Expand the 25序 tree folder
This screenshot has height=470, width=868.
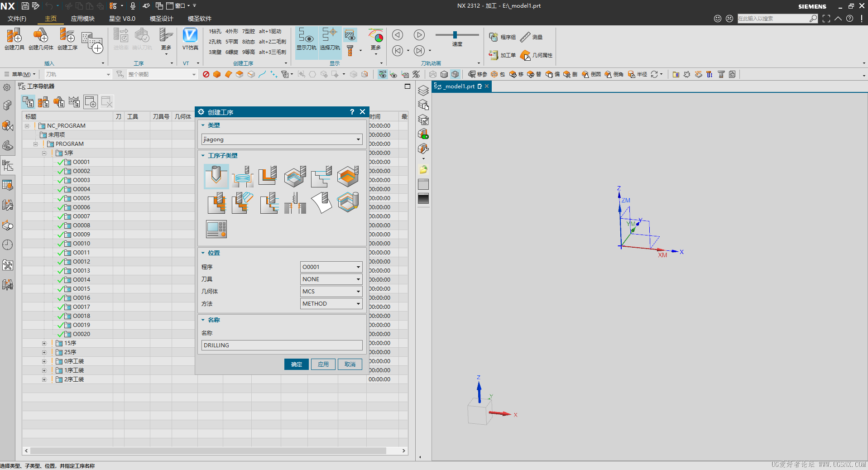[x=44, y=352]
